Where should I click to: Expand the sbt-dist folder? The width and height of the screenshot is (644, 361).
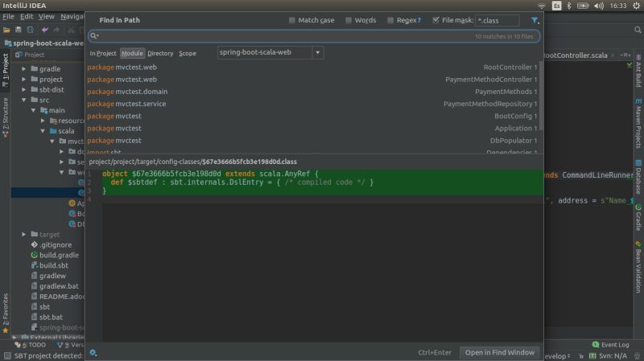click(24, 89)
